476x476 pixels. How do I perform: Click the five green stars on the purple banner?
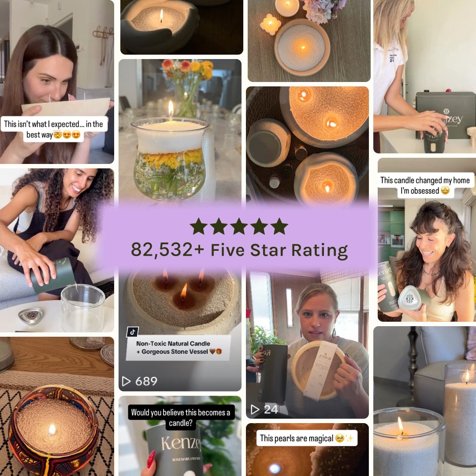click(x=239, y=227)
